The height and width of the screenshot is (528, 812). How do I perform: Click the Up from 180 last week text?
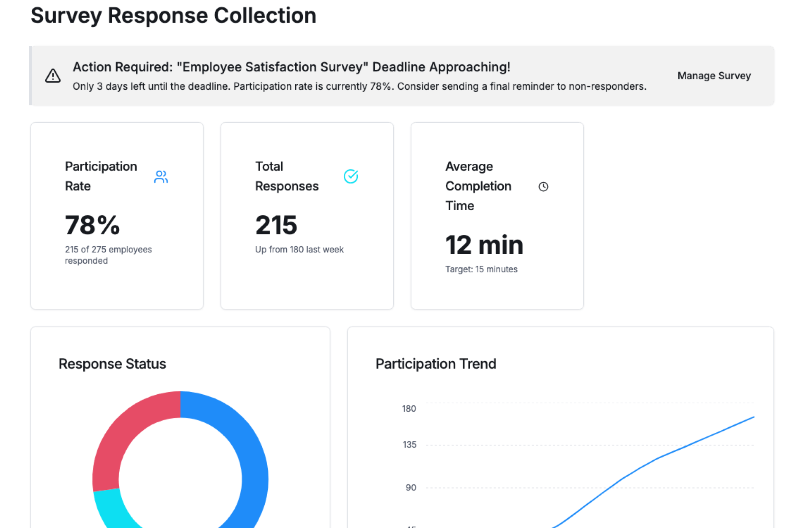299,250
